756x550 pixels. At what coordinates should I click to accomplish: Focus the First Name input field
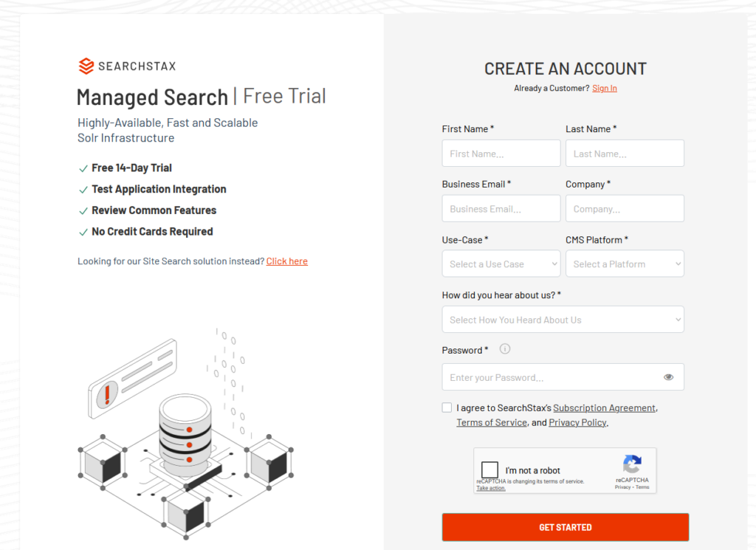501,154
